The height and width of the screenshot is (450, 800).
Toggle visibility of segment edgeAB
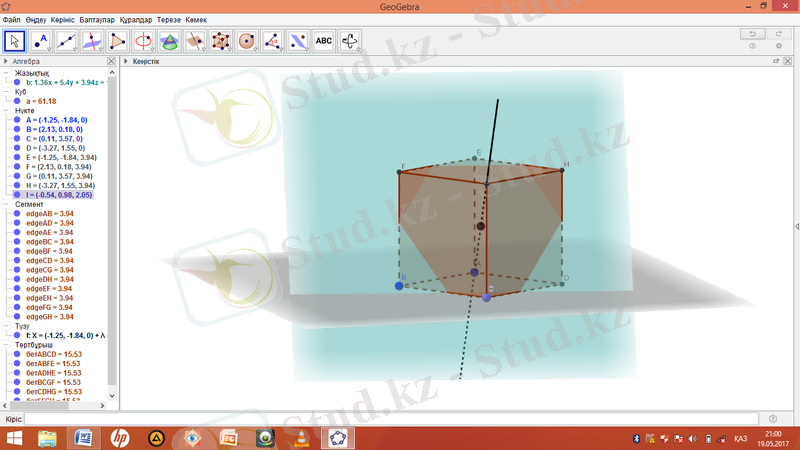[17, 213]
